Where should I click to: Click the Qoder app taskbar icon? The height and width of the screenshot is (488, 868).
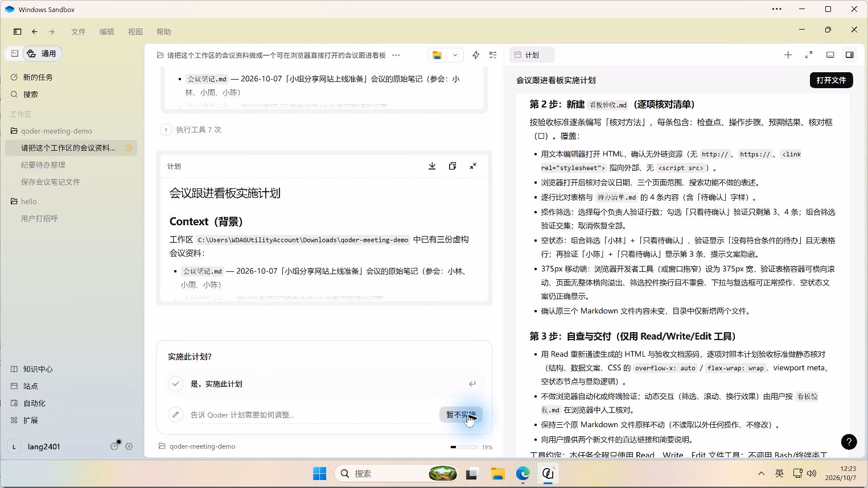tap(548, 473)
